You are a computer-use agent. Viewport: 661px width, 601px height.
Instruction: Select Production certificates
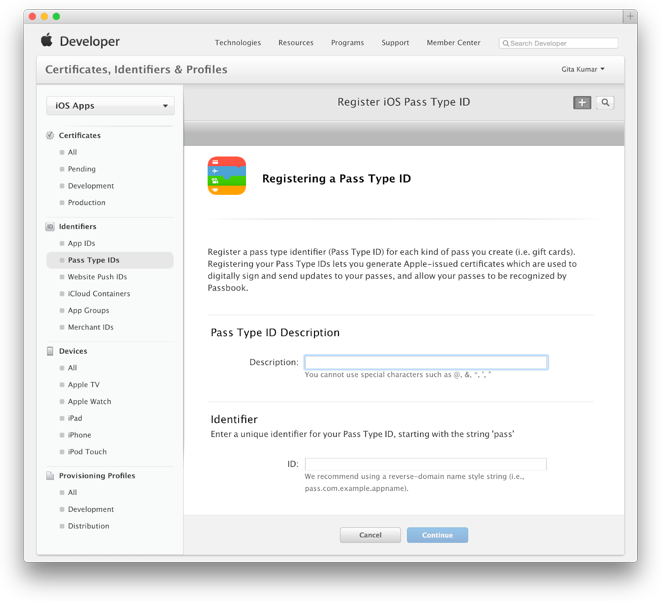click(86, 203)
